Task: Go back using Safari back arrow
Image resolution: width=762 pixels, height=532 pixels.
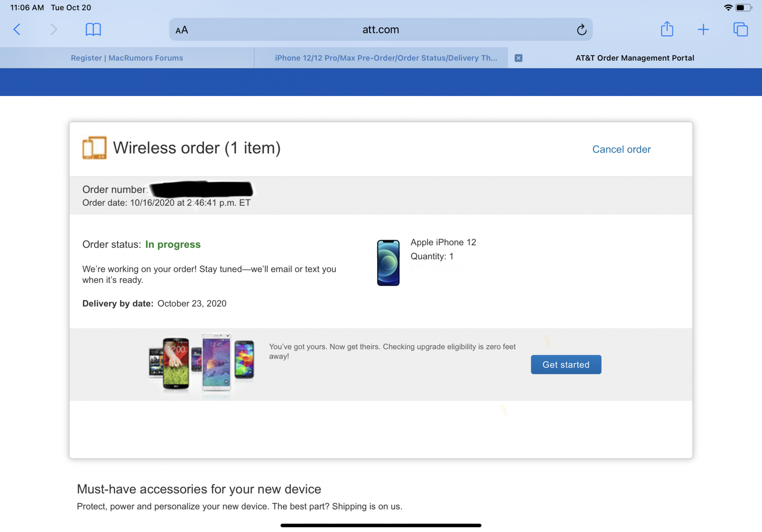Action: point(17,29)
